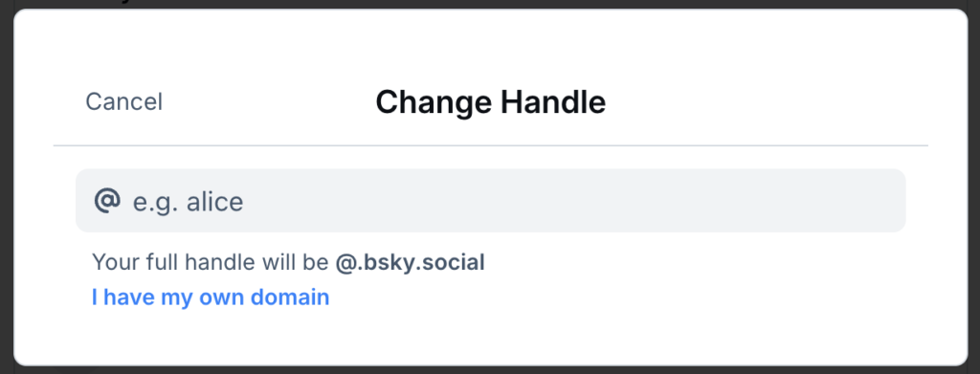The image size is (980, 374).
Task: Click the 'Change Handle' dialog title
Action: pos(491,102)
